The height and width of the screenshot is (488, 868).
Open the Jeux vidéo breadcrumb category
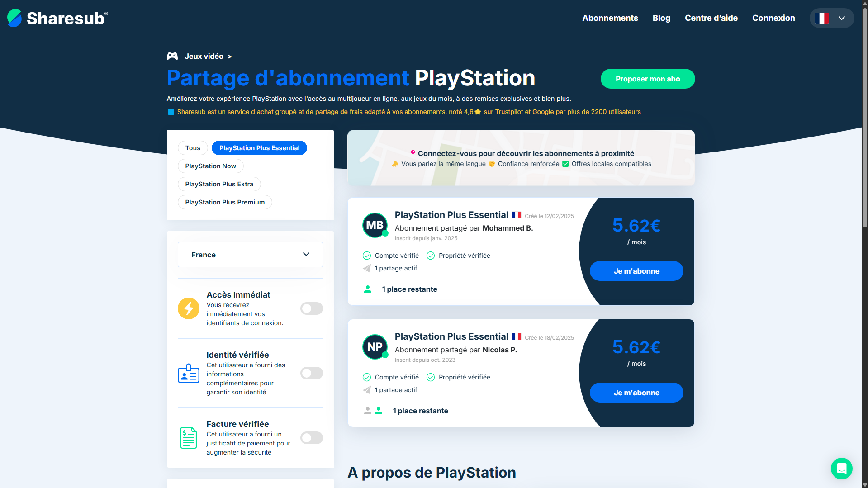click(x=204, y=56)
